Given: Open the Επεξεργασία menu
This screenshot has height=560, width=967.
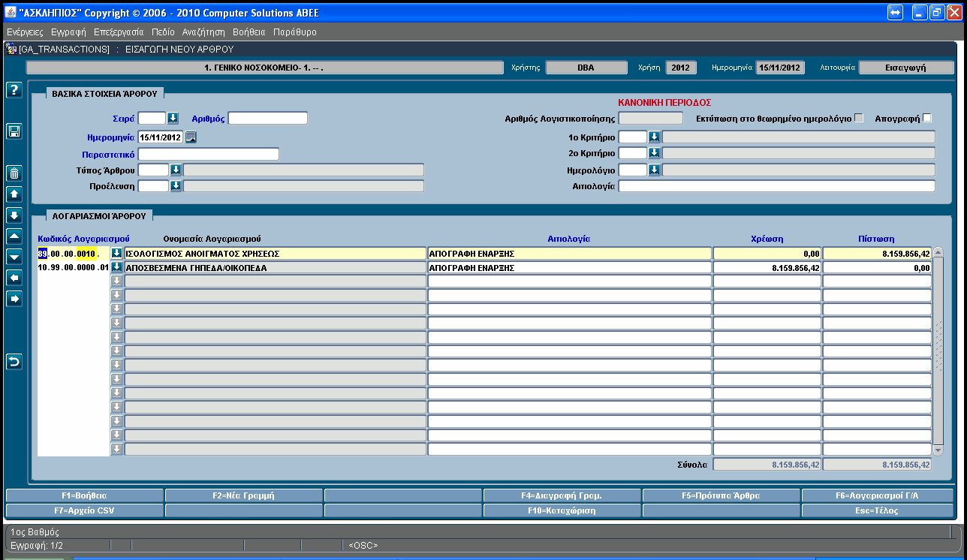Looking at the screenshot, I should (119, 32).
